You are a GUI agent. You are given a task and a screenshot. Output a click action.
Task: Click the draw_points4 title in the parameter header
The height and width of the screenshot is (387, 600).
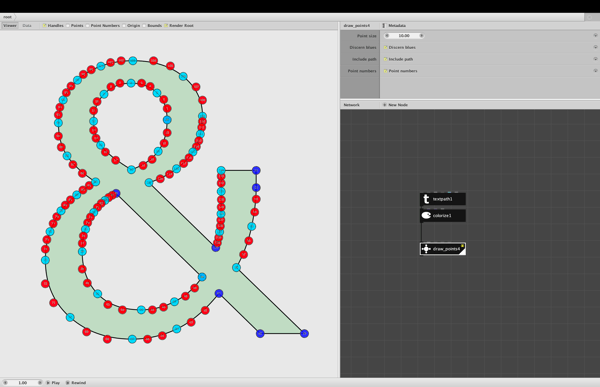pyautogui.click(x=357, y=26)
